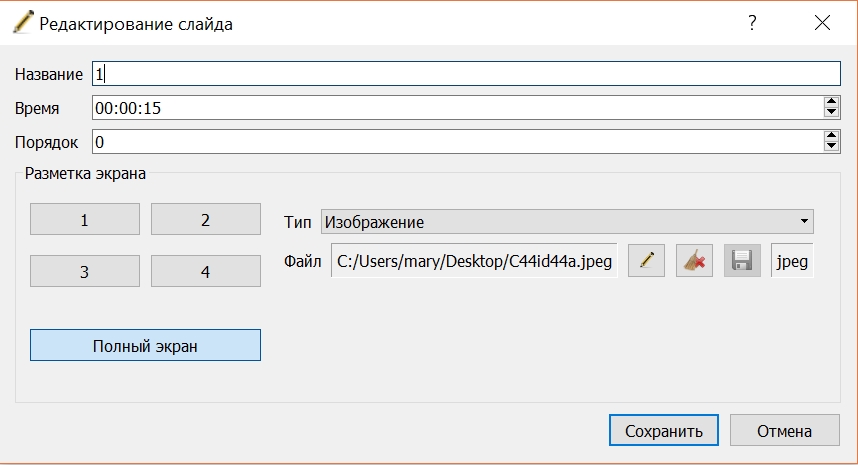The image size is (858, 465).
Task: Click the jpeg extension field
Action: (x=792, y=261)
